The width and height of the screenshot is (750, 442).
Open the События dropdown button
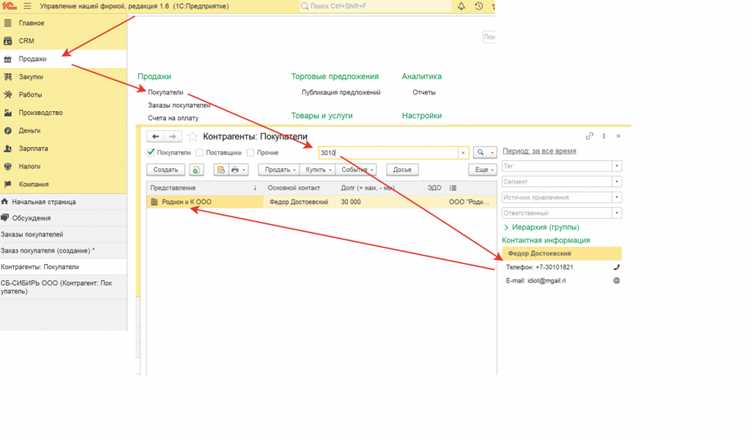[x=356, y=170]
